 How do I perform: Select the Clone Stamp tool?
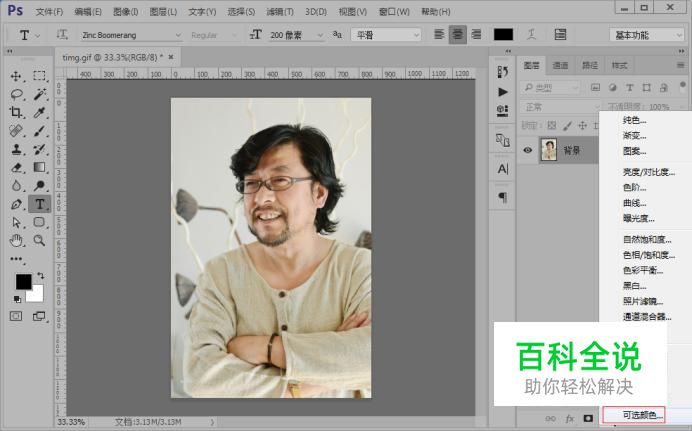tap(16, 149)
